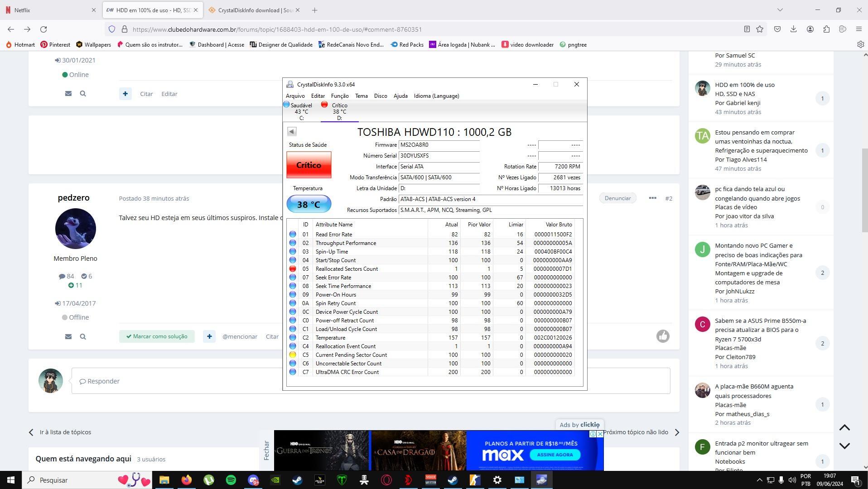Open the Arquivo menu in CrystalDiskInfo

[x=295, y=96]
